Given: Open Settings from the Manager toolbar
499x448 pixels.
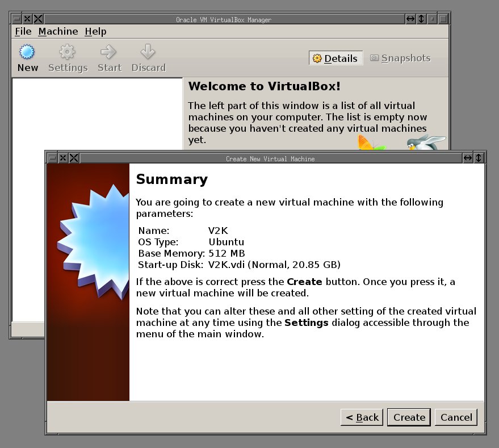Looking at the screenshot, I should point(68,58).
